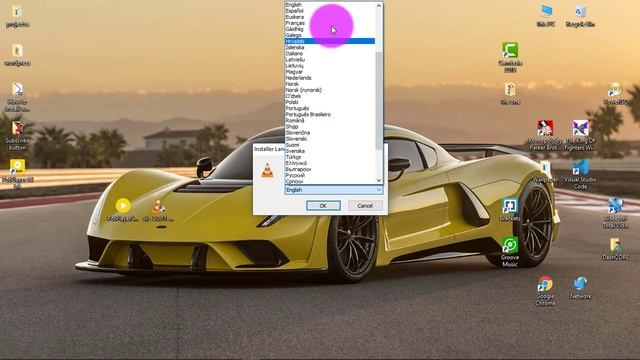The width and height of the screenshot is (640, 360).
Task: Launch The King of Fighters shortcut
Action: (x=580, y=135)
